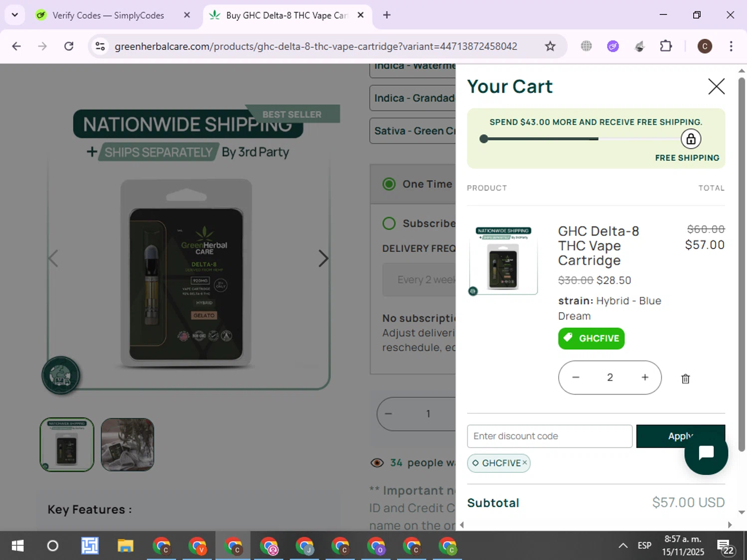Select second product thumbnail

pyautogui.click(x=127, y=445)
